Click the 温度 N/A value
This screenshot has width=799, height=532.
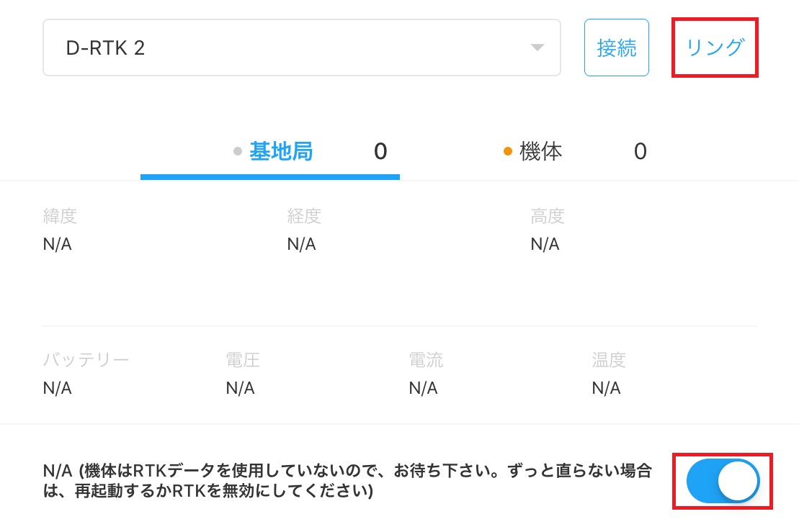click(x=607, y=389)
